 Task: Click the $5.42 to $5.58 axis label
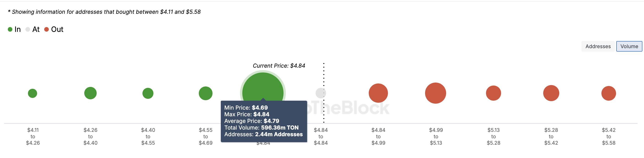pos(609,136)
